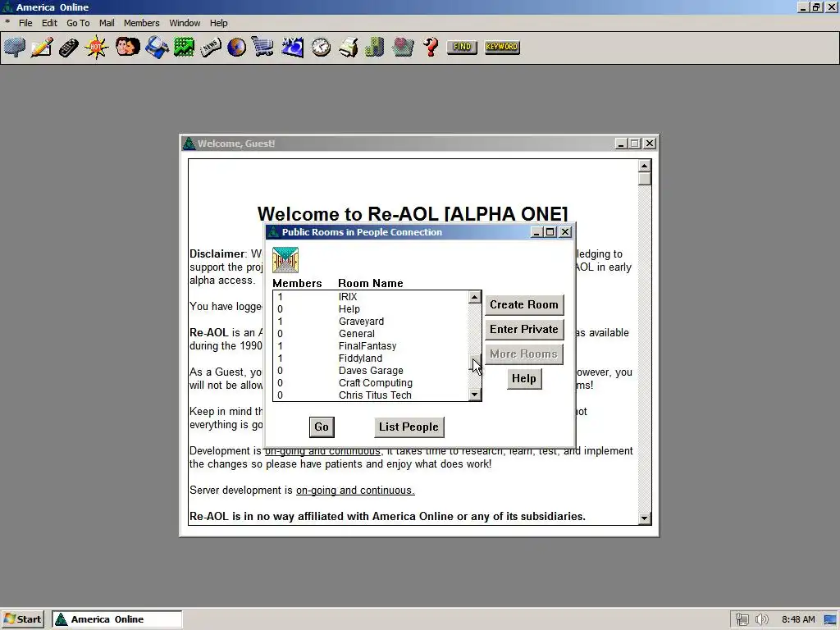Open the Window menu
This screenshot has width=840, height=630.
[185, 23]
